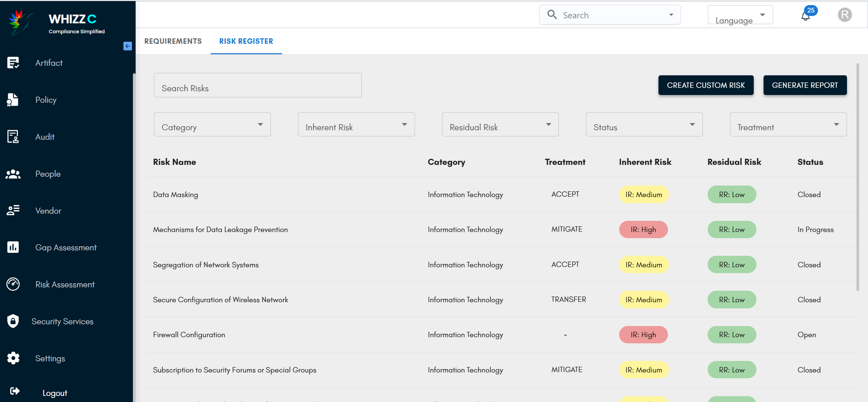Click Create Custom Risk button

pyautogui.click(x=706, y=85)
